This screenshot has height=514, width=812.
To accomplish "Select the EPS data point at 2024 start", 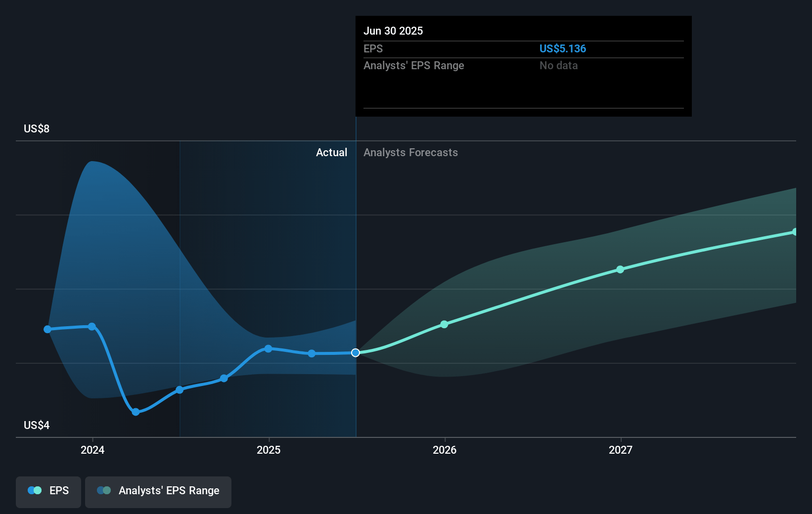I will tap(92, 326).
